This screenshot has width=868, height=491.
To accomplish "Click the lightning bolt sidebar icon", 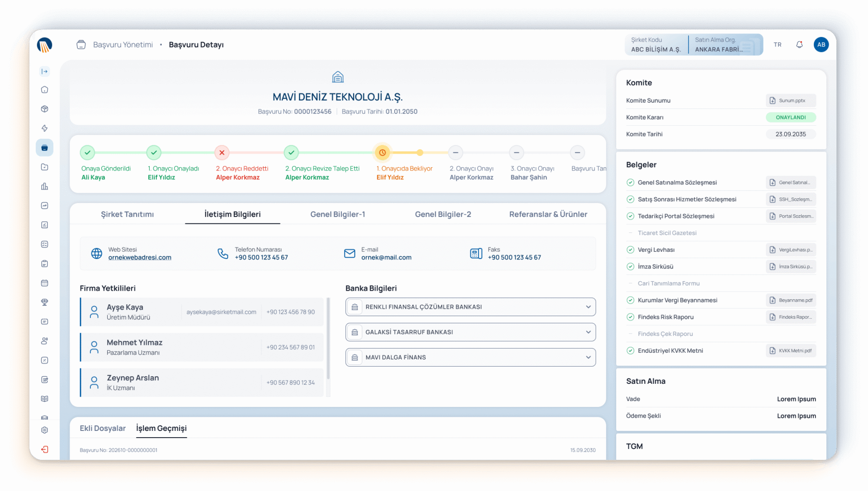I will tap(44, 128).
